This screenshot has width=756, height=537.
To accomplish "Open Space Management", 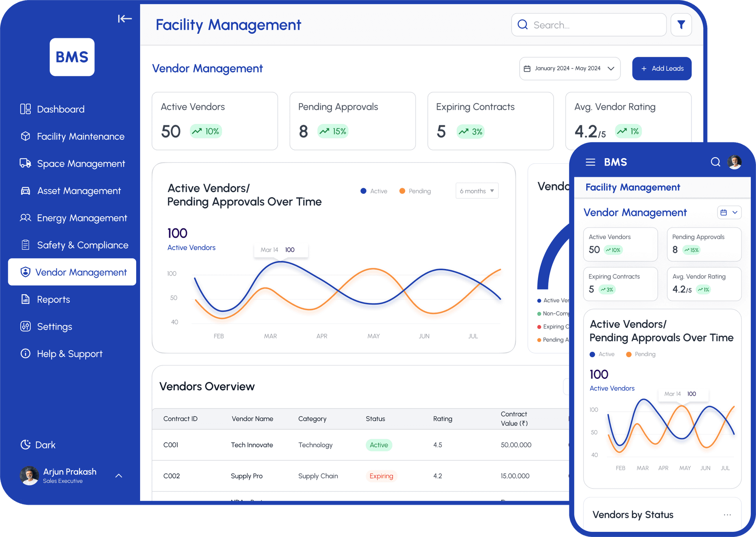I will [81, 163].
